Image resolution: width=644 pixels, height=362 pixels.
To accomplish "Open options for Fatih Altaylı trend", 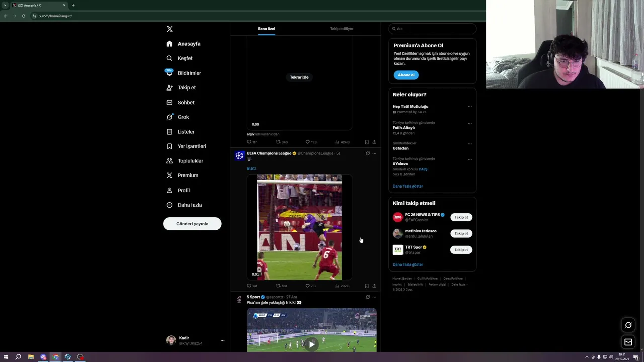I will click(x=470, y=123).
